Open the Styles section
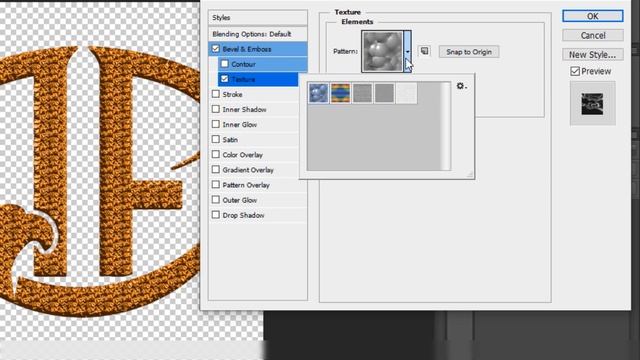Viewport: 640px width, 360px height. click(258, 18)
